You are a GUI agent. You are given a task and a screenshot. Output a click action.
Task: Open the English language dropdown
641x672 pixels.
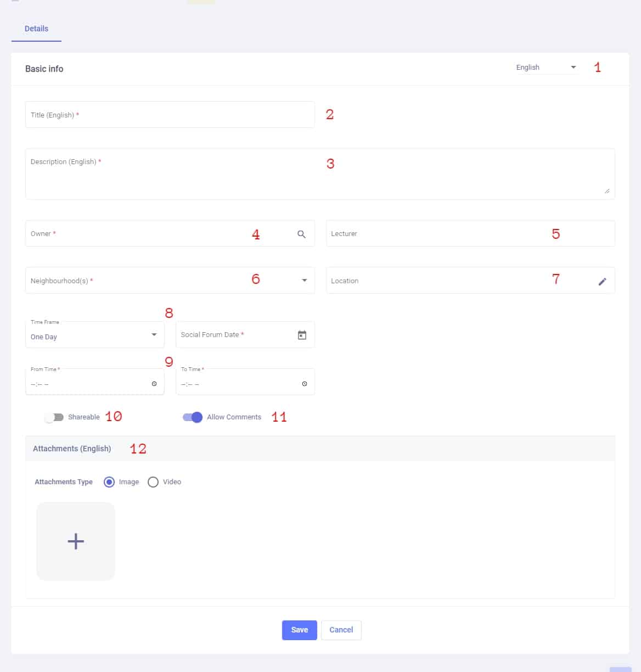click(x=546, y=68)
